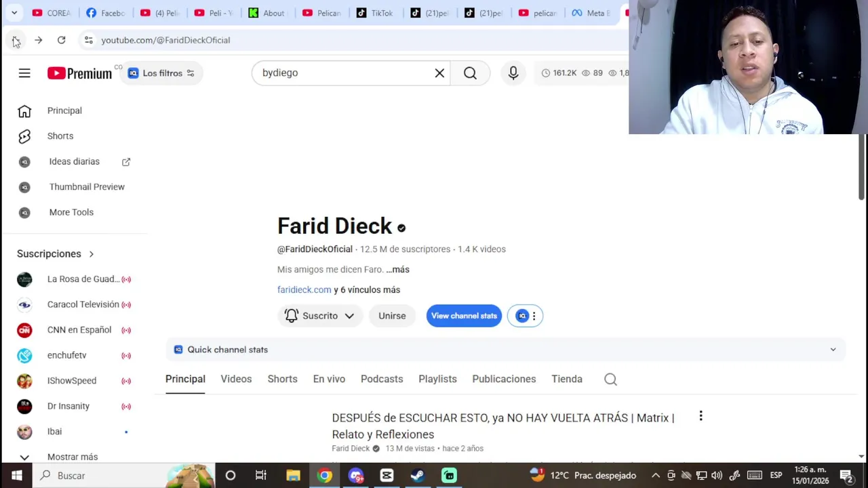Viewport: 868px width, 488px height.
Task: Select the channel Principal tab
Action: [x=185, y=379]
